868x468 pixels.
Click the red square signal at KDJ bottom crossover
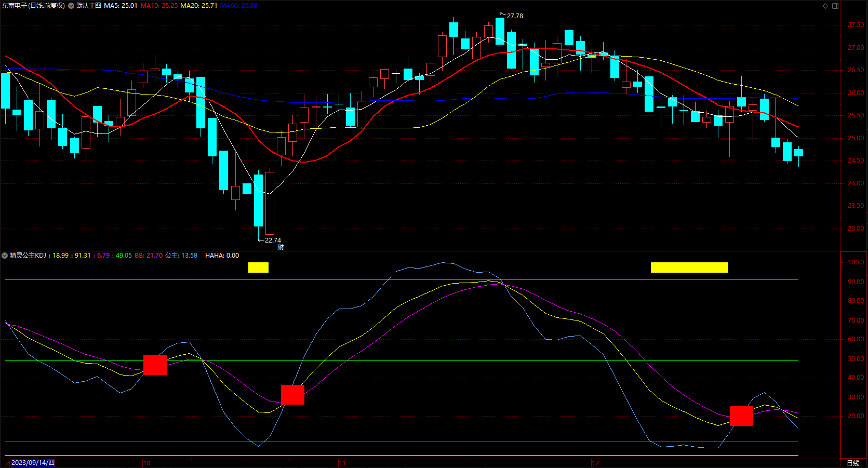coord(292,395)
